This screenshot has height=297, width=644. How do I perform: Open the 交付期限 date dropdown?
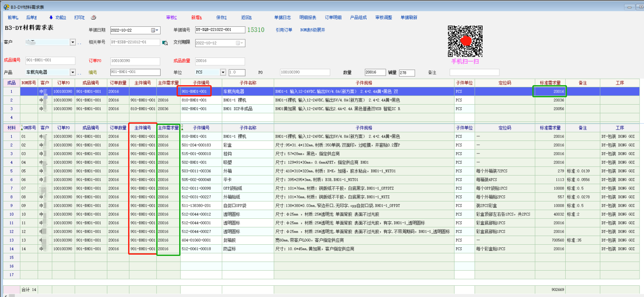(239, 43)
